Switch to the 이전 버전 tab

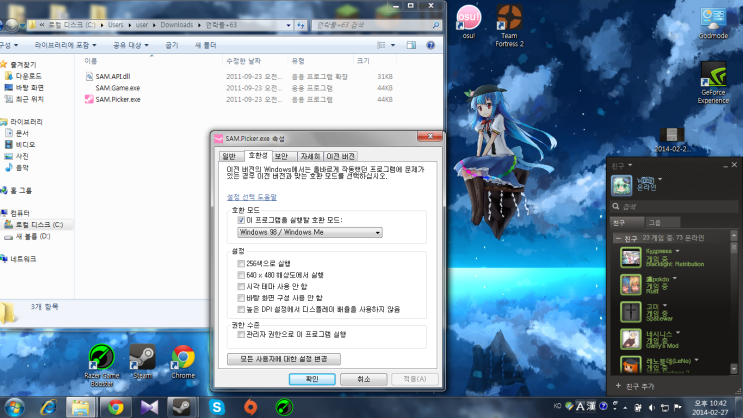point(340,156)
